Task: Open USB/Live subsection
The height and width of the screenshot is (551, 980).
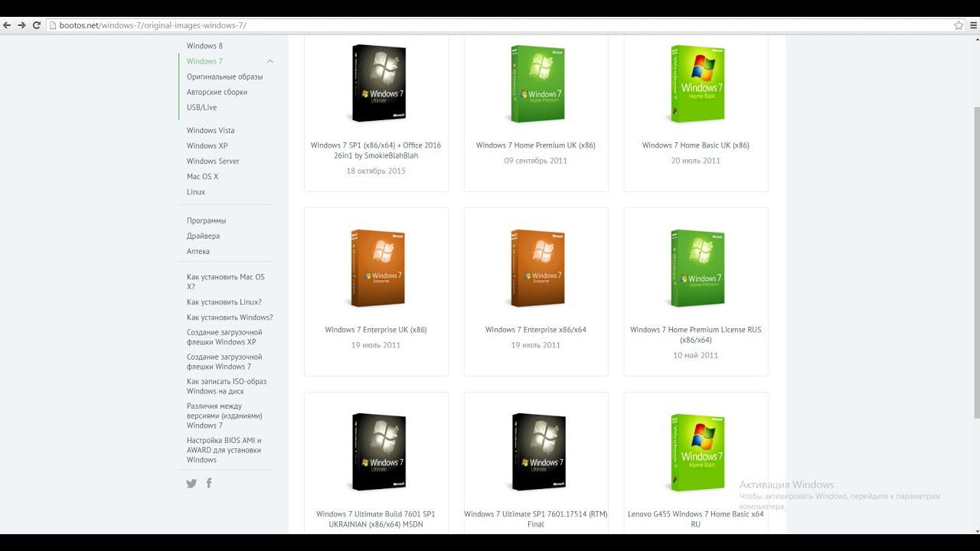Action: [201, 107]
